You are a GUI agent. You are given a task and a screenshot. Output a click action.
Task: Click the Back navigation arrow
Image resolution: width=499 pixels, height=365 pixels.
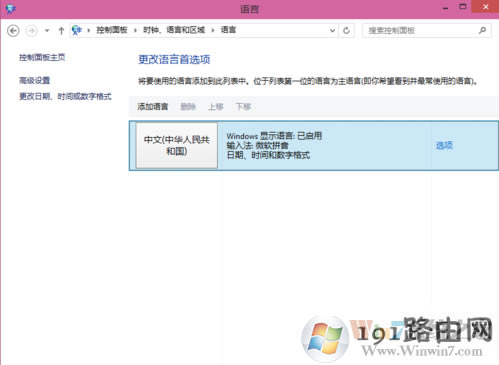[x=13, y=31]
